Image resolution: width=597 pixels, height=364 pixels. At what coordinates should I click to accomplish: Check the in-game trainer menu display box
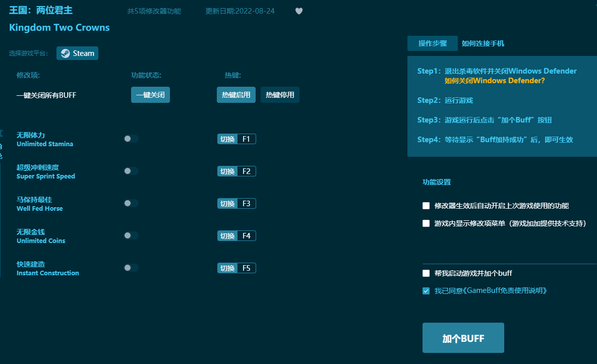coord(426,223)
